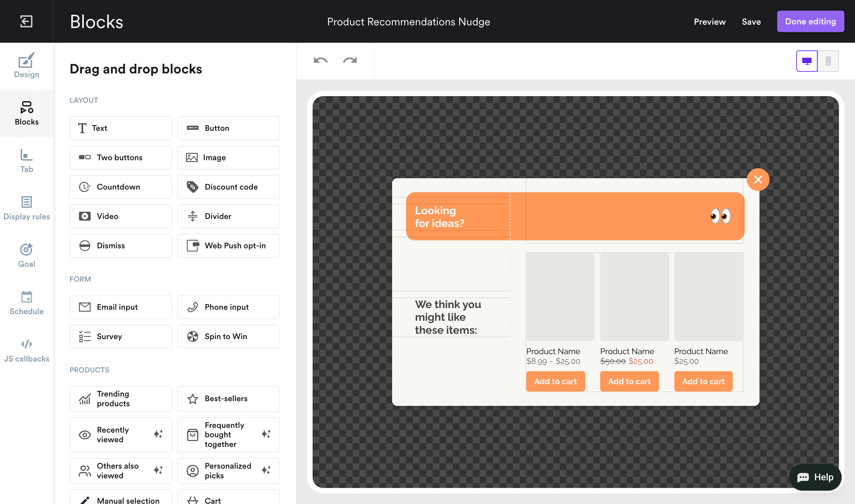The width and height of the screenshot is (855, 504).
Task: Open the Display rules tab
Action: point(26,208)
